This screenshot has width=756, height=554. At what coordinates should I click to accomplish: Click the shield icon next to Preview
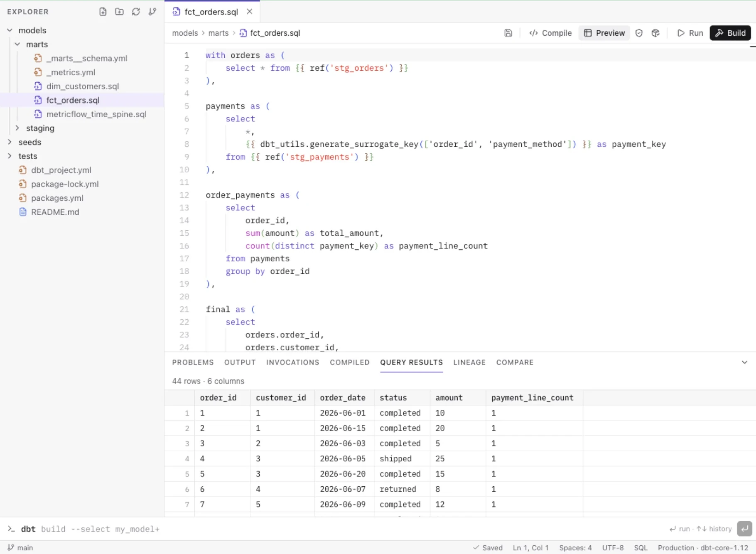tap(639, 33)
